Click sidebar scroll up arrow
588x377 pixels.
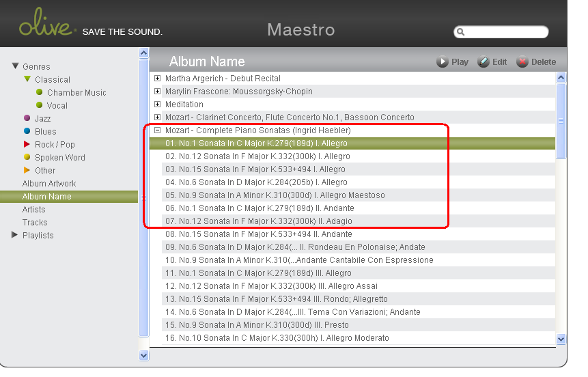click(143, 53)
